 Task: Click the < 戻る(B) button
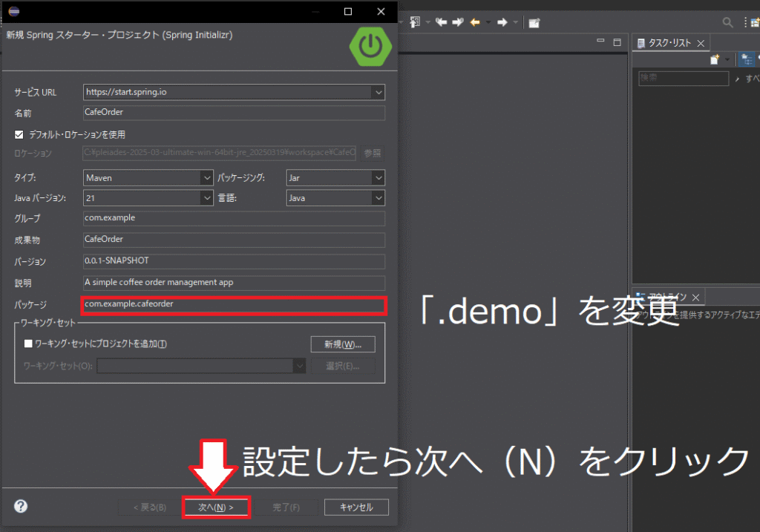pos(150,508)
